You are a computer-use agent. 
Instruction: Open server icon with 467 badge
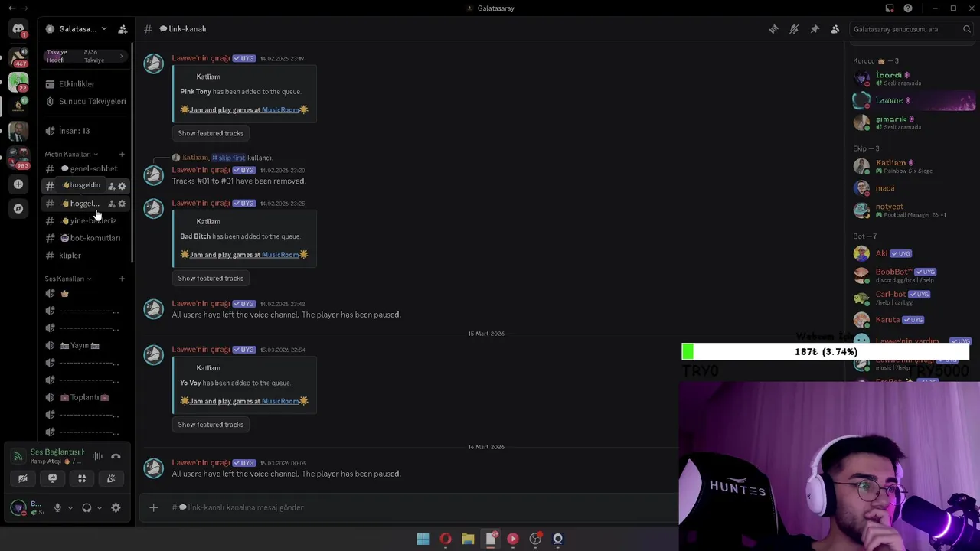18,57
